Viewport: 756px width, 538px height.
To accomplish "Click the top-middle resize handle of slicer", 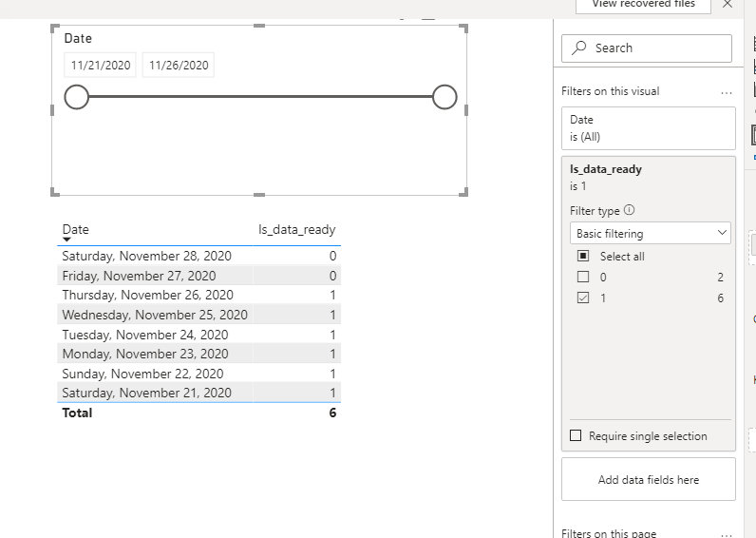I will tap(259, 26).
